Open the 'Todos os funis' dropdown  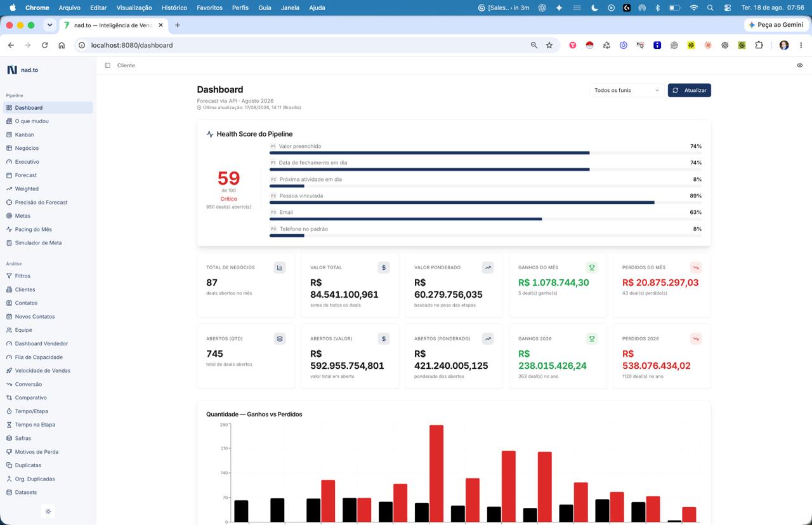click(627, 90)
